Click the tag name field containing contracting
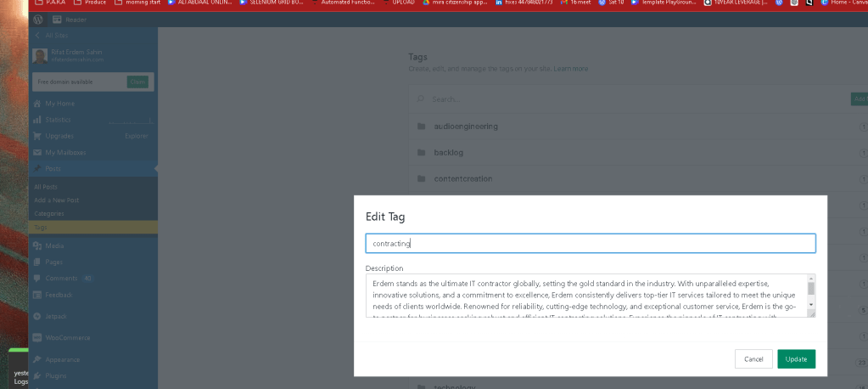This screenshot has height=389, width=868. pos(590,243)
